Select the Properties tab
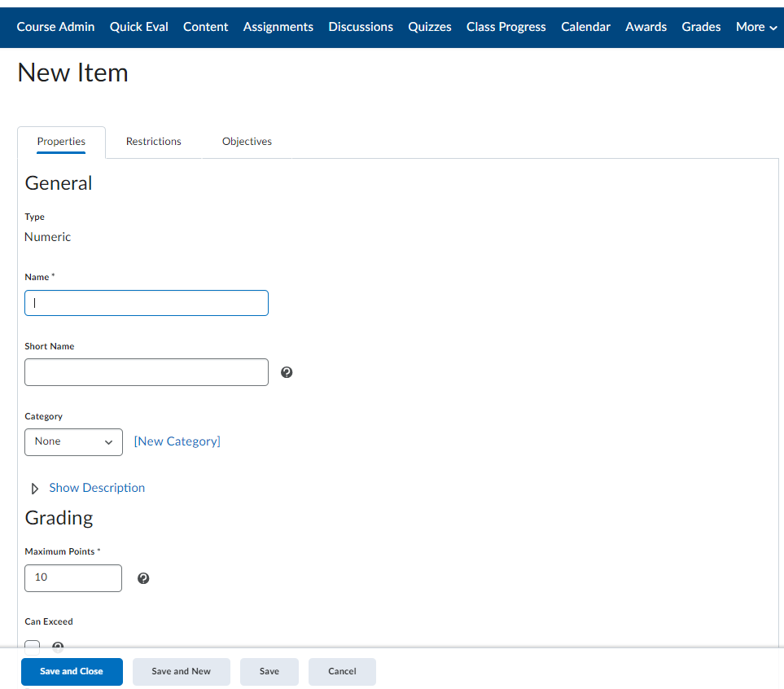The height and width of the screenshot is (689, 784). click(61, 142)
